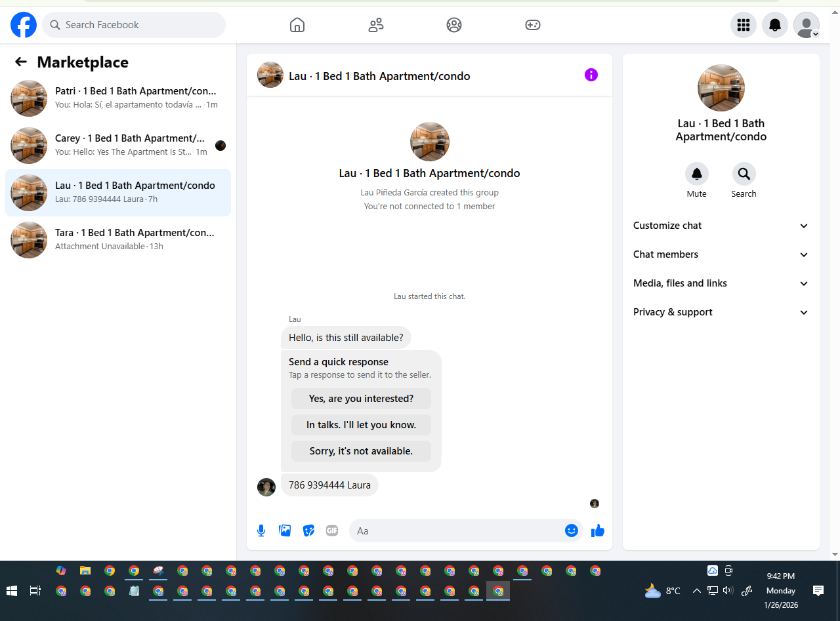This screenshot has width=840, height=621.
Task: Show hidden system tray icons
Action: point(697,591)
